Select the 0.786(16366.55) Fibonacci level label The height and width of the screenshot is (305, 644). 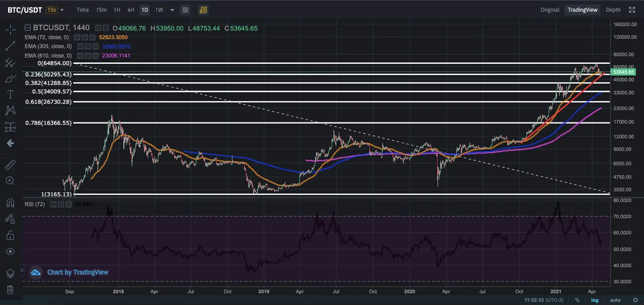tap(48, 123)
